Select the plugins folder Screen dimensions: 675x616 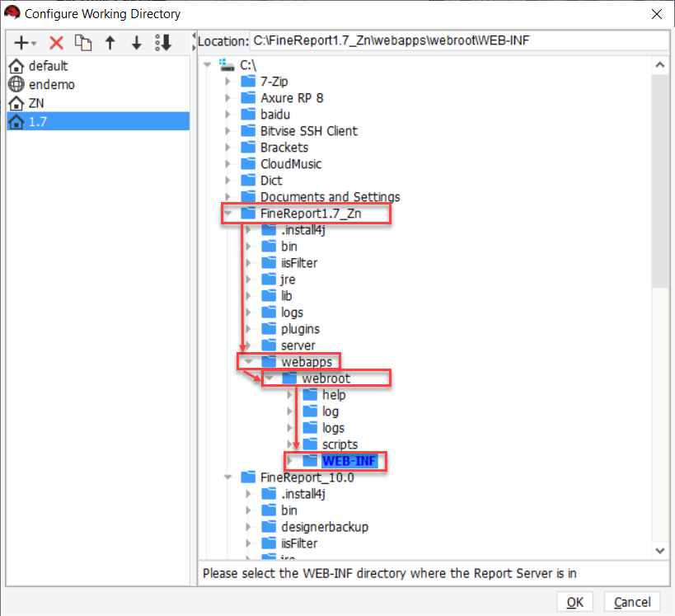click(300, 329)
